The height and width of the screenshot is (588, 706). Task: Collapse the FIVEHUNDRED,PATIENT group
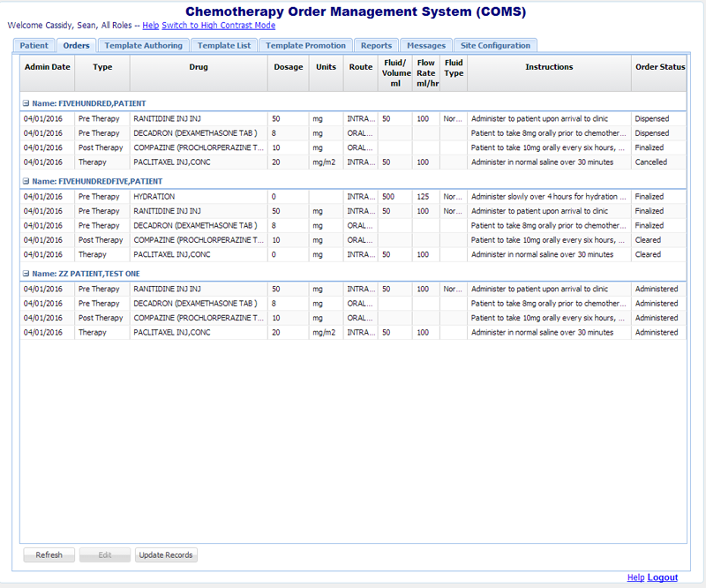coord(26,103)
